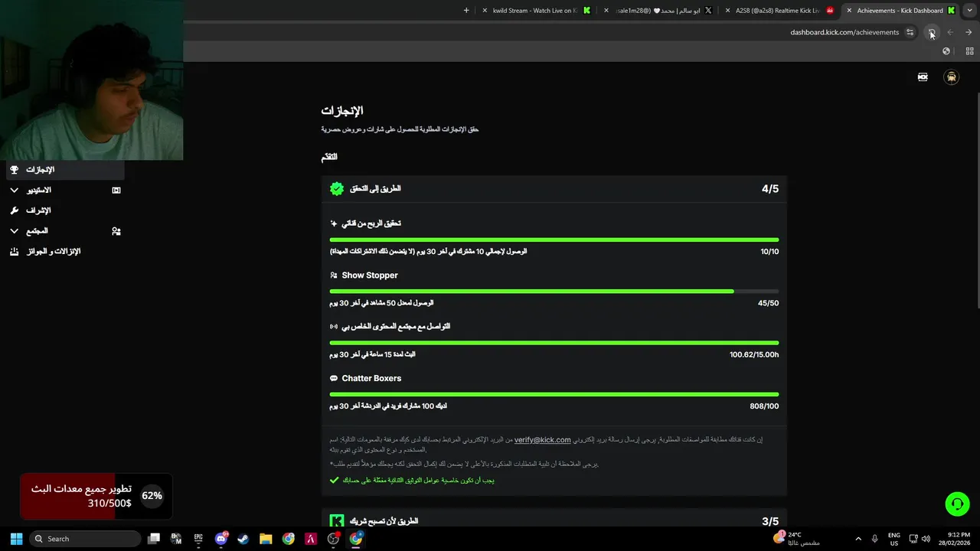The height and width of the screenshot is (551, 980).
Task: Open the browser extensions grid icon
Action: click(x=969, y=51)
